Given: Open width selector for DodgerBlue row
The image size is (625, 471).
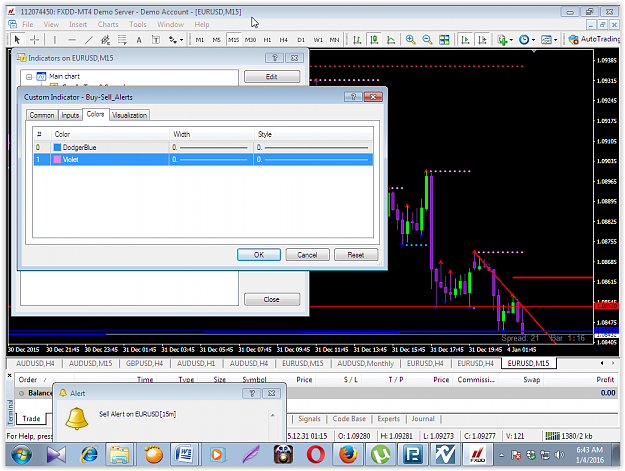Looking at the screenshot, I should (211, 147).
